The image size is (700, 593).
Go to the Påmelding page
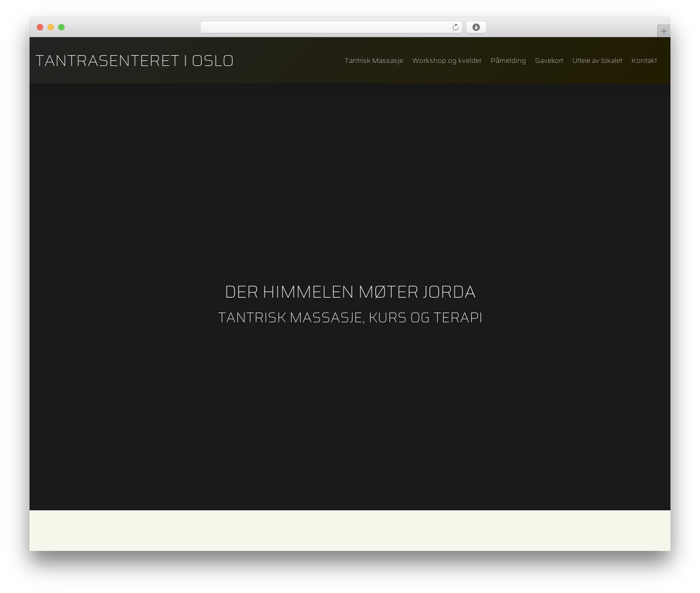click(x=508, y=61)
